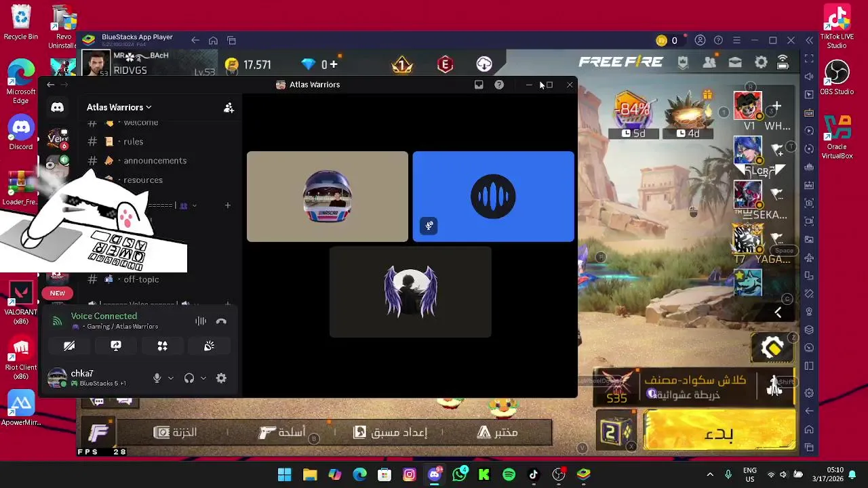Open the resources channel
This screenshot has height=488, width=868.
coord(143,180)
